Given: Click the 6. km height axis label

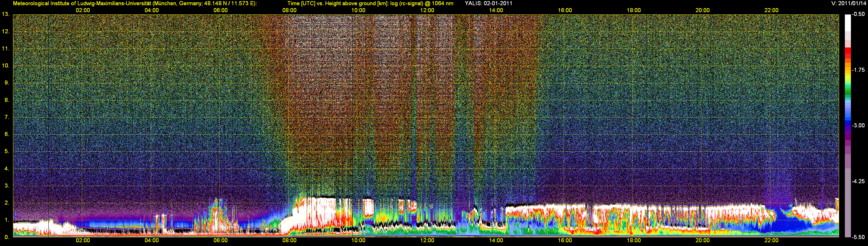Looking at the screenshot, I should (7, 135).
